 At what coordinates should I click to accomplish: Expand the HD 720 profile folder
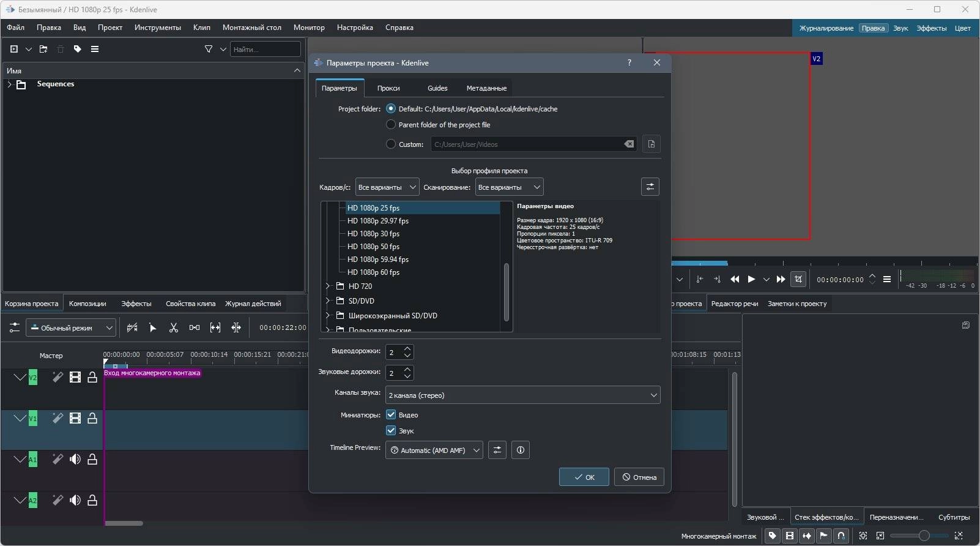pos(328,286)
